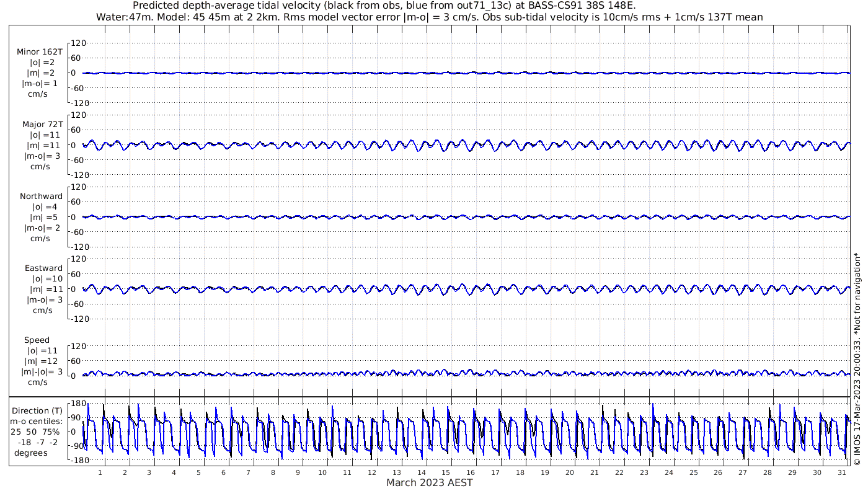868x496 pixels.
Task: Click day 15 tick label on time axis
Action: click(446, 472)
